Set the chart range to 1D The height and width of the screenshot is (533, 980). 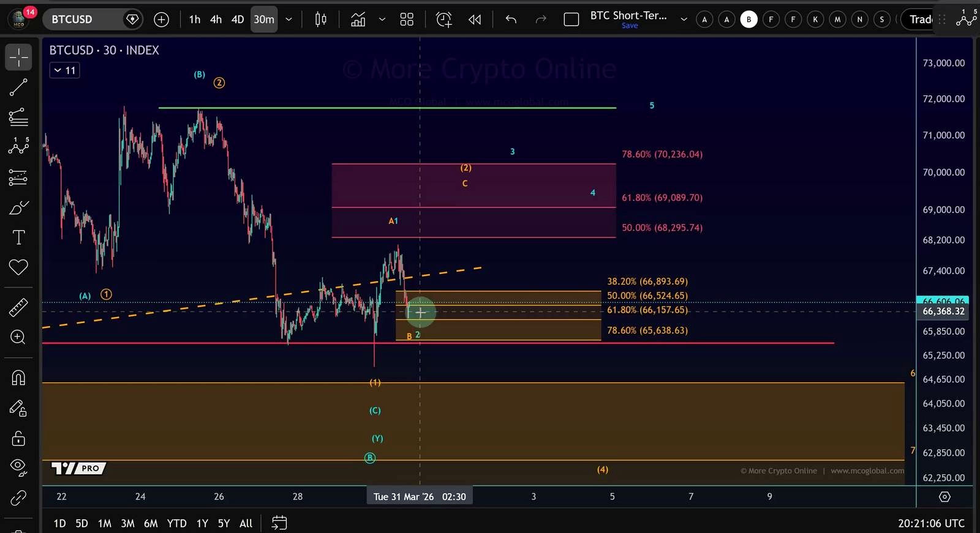[x=59, y=523]
